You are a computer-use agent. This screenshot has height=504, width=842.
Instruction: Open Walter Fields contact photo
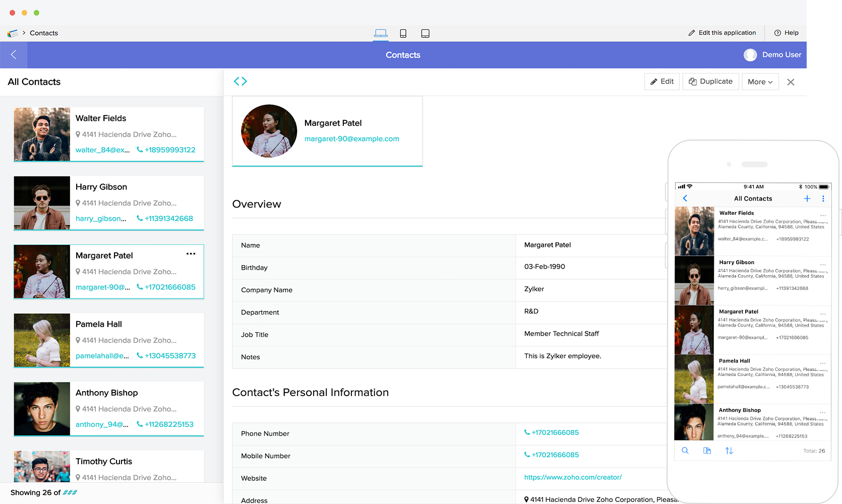(x=42, y=134)
